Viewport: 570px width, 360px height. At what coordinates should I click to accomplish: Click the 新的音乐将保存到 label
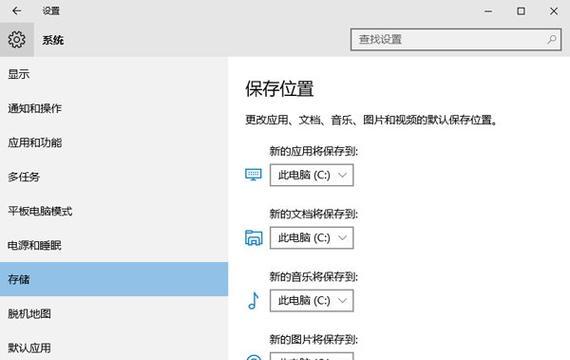click(x=313, y=277)
